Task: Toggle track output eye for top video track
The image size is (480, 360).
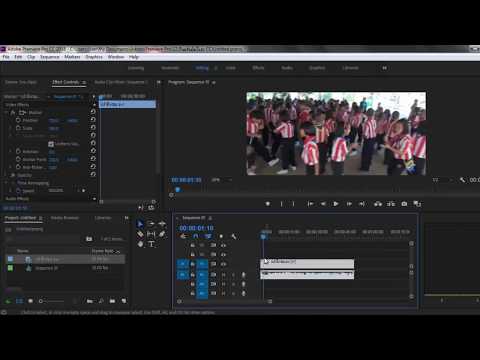Action: pos(223,245)
